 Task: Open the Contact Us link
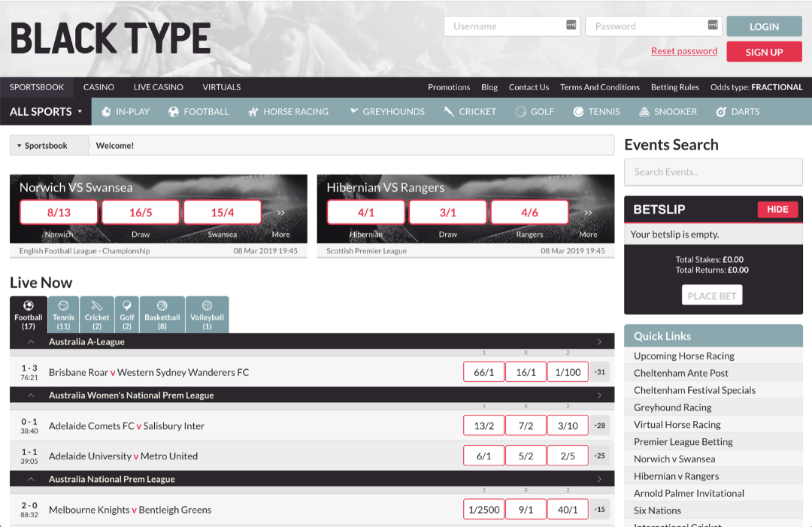click(529, 87)
